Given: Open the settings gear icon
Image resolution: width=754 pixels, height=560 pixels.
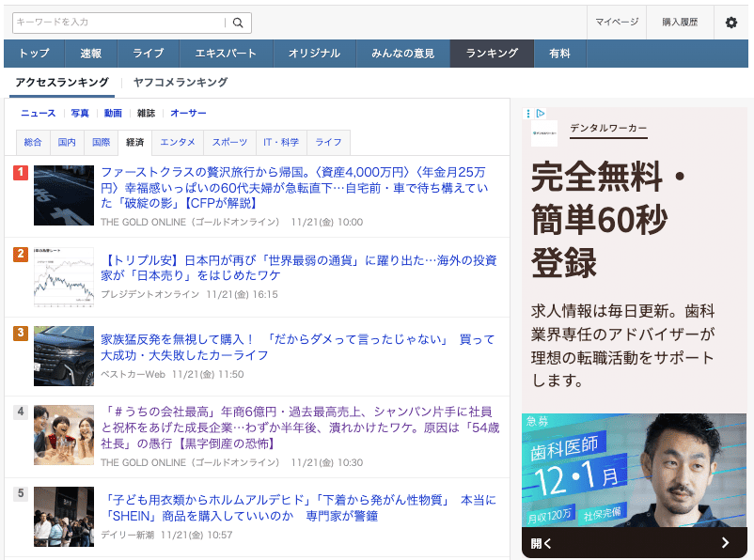Looking at the screenshot, I should coord(730,23).
